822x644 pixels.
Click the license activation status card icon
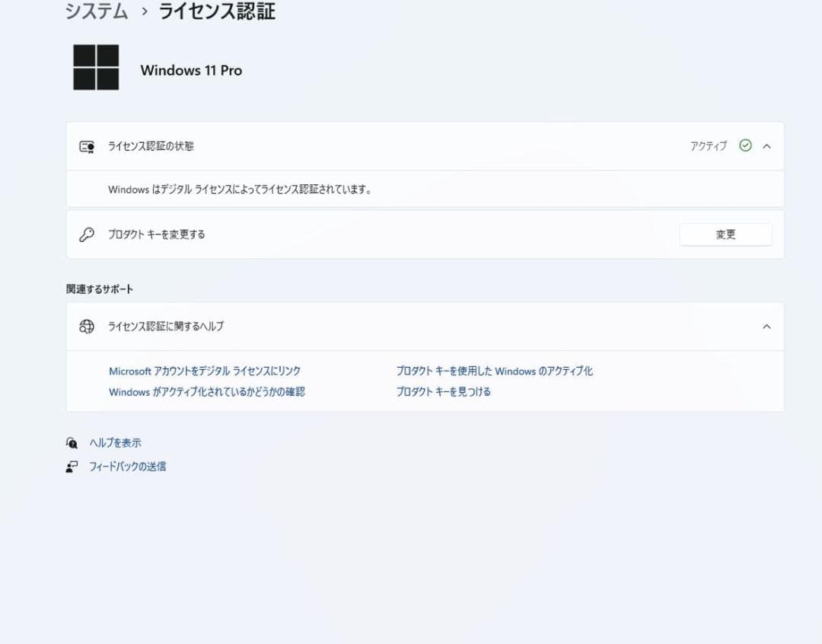pyautogui.click(x=87, y=146)
